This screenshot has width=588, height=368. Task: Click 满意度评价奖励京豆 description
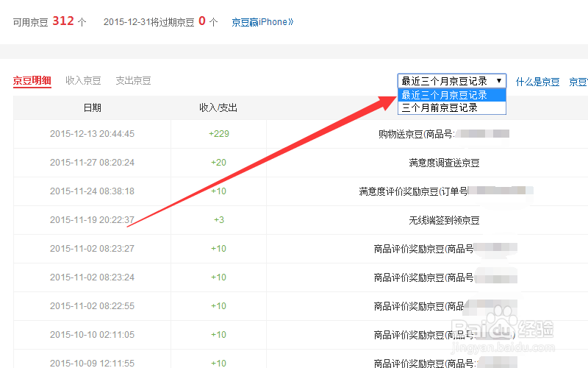coord(446,191)
